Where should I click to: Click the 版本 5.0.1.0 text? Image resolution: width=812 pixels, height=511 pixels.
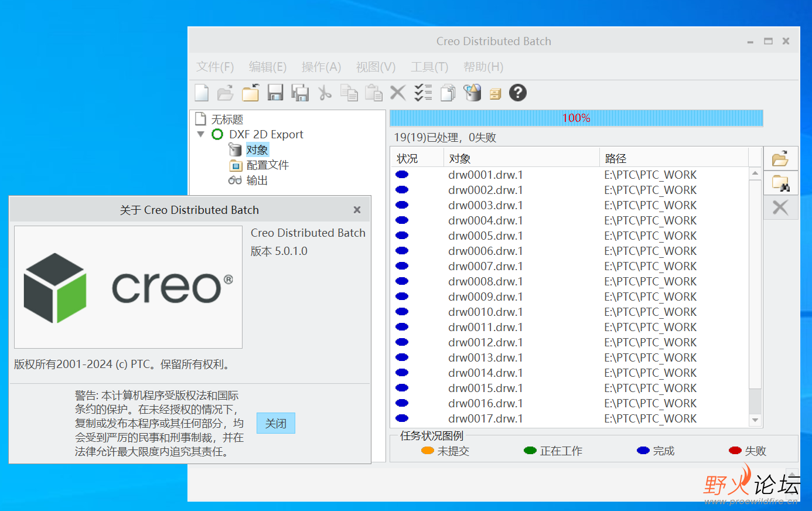[279, 251]
